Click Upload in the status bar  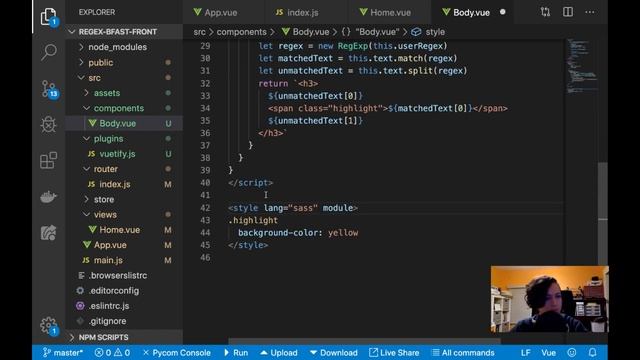pyautogui.click(x=279, y=353)
